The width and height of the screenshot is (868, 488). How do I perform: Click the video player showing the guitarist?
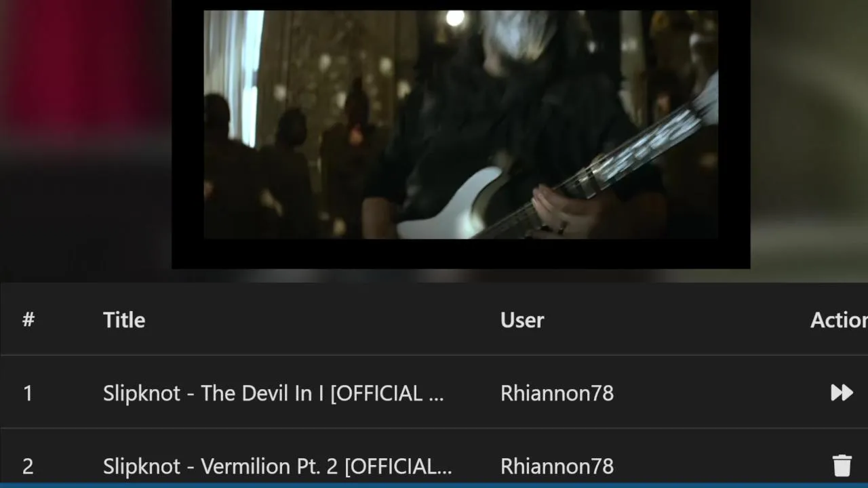coord(460,125)
